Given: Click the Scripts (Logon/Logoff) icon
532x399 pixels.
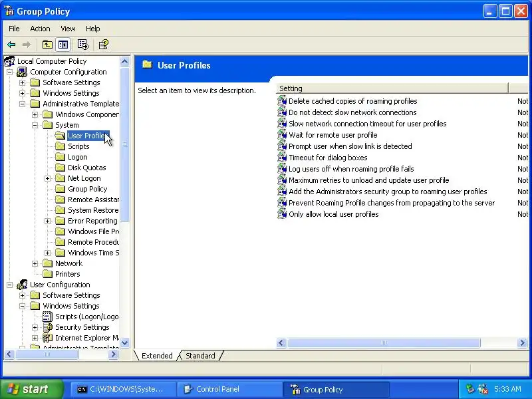Looking at the screenshot, I should [47, 317].
